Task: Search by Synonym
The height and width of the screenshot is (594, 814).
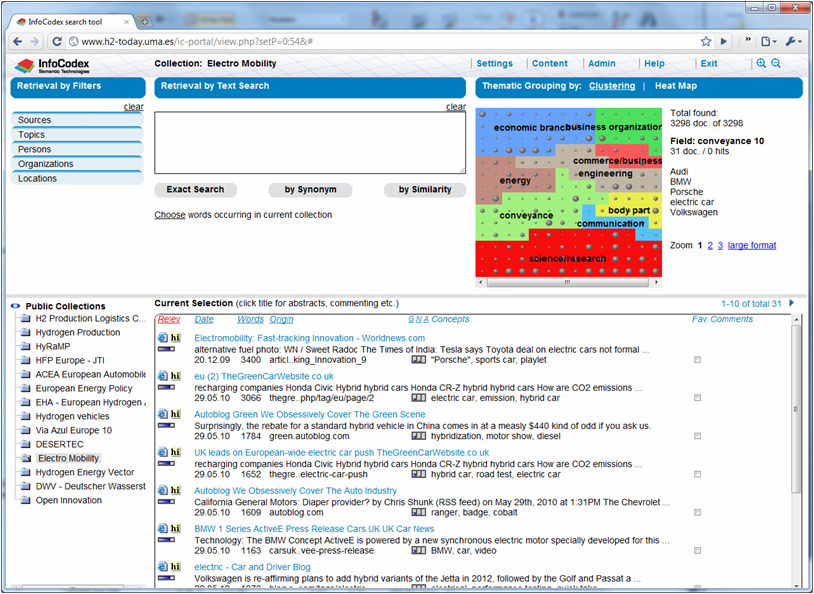Action: click(x=310, y=190)
